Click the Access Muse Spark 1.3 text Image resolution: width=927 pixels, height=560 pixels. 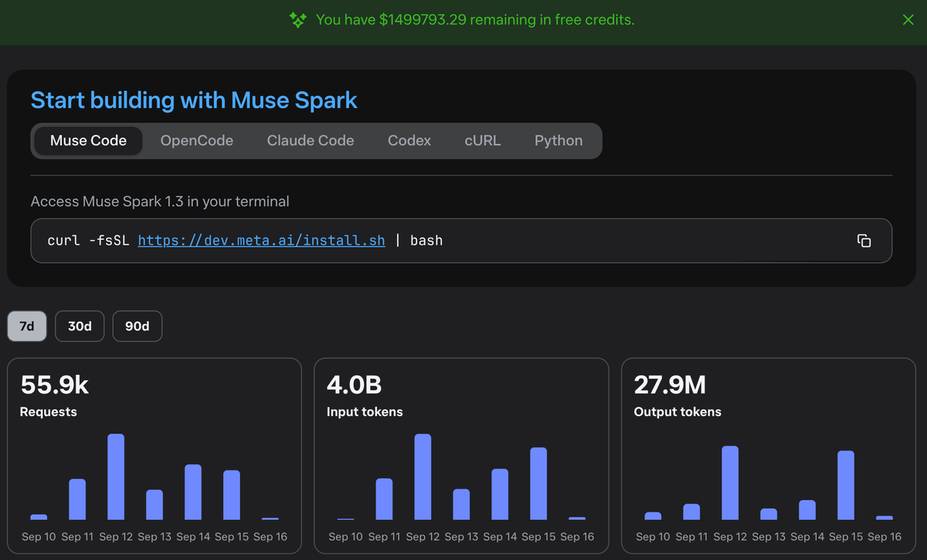(160, 202)
